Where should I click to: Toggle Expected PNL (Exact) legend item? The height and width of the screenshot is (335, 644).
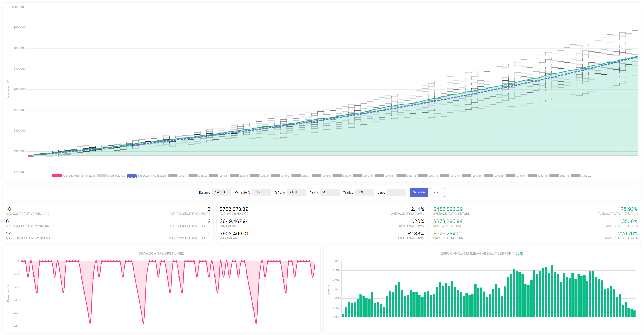(146, 176)
